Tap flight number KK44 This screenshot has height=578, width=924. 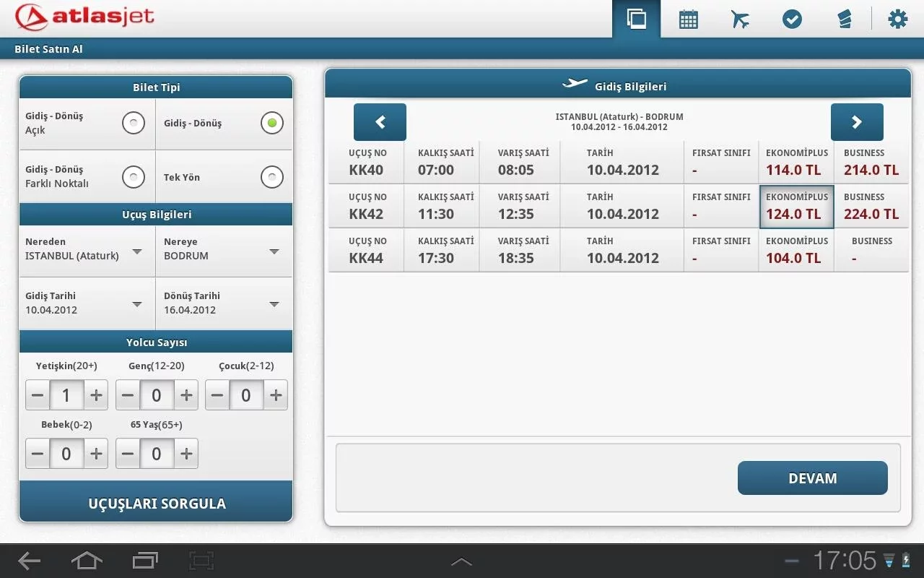pyautogui.click(x=366, y=258)
